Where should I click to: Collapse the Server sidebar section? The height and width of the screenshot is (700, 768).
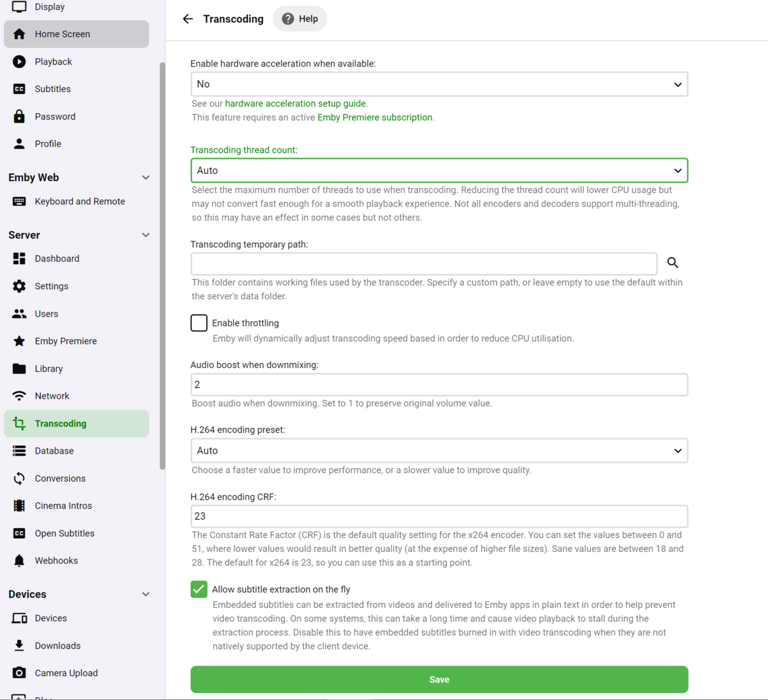point(145,235)
